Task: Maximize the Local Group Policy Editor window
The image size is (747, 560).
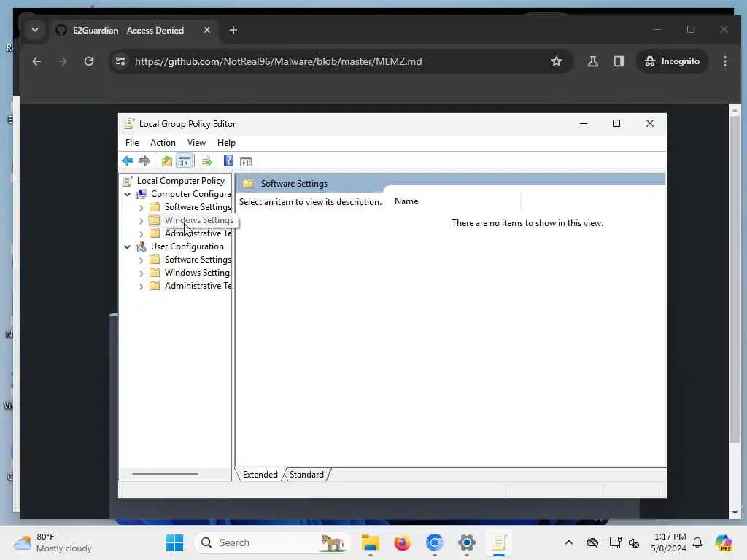Action: pyautogui.click(x=616, y=124)
